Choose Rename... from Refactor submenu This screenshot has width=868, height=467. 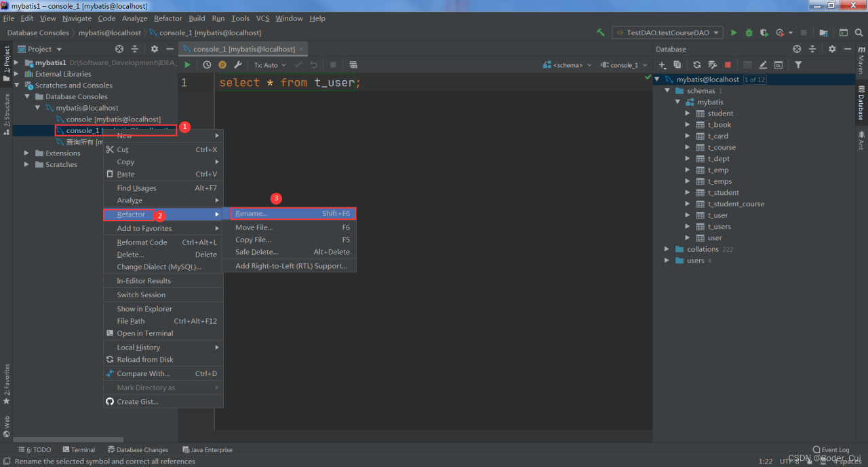(293, 213)
